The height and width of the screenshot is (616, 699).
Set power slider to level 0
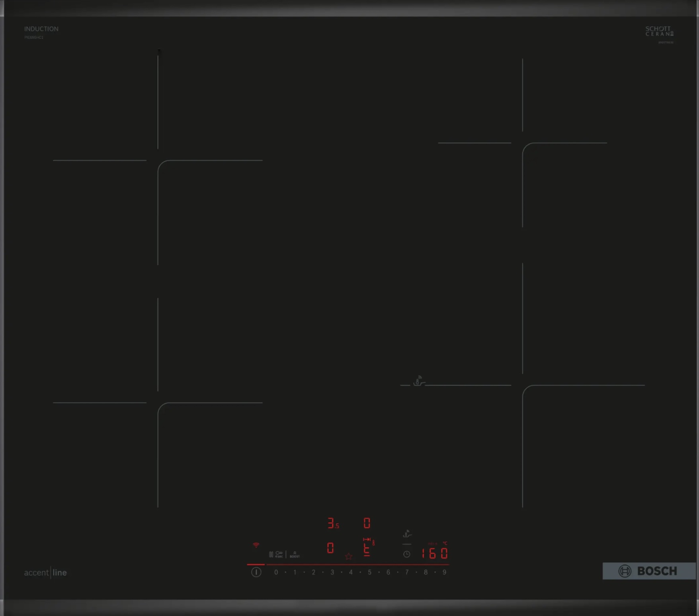pyautogui.click(x=276, y=572)
